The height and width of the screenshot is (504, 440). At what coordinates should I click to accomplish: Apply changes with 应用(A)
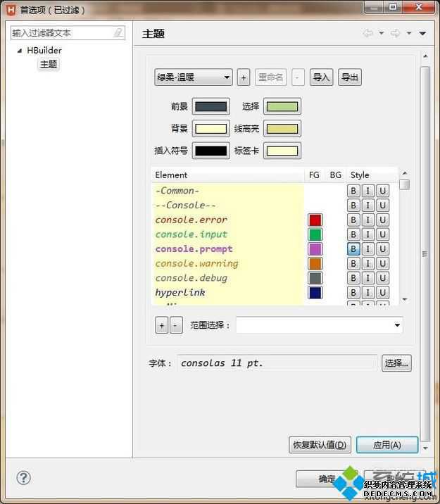[x=387, y=445]
